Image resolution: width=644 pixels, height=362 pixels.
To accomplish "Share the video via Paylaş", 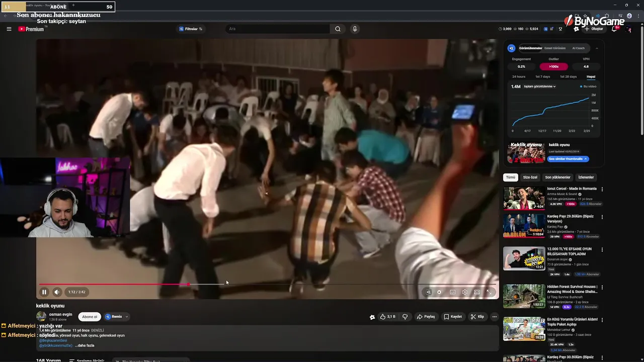I will coord(426,317).
